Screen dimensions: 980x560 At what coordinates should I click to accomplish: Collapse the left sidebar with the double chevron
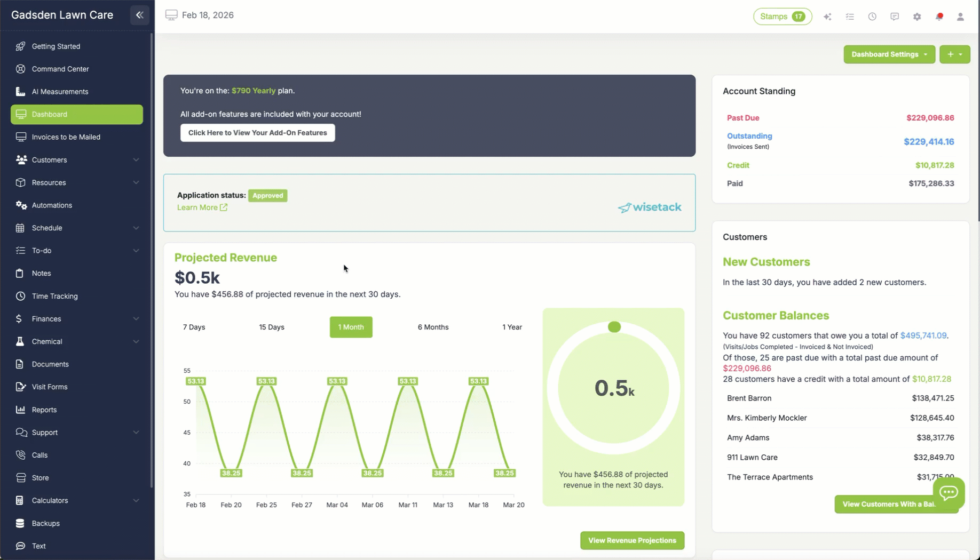139,15
